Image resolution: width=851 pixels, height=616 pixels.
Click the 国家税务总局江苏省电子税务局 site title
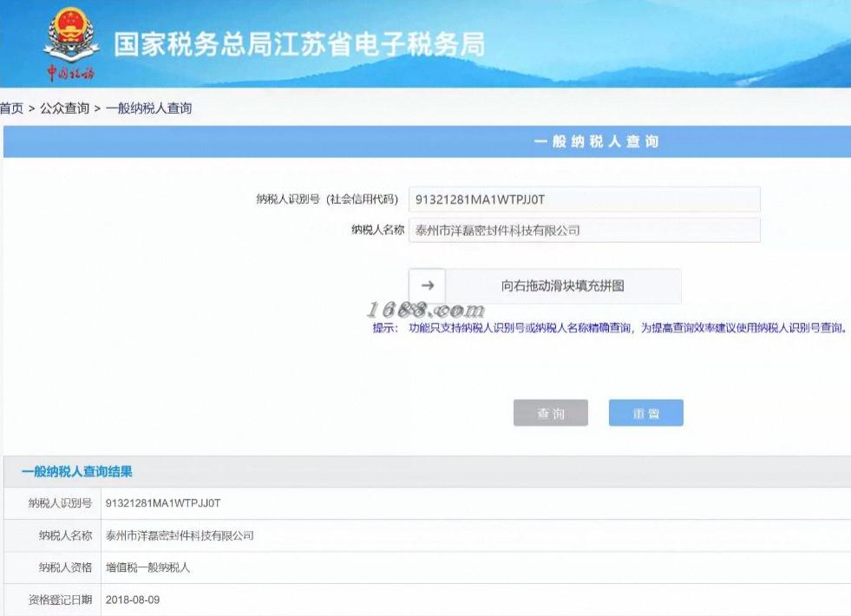coord(299,44)
